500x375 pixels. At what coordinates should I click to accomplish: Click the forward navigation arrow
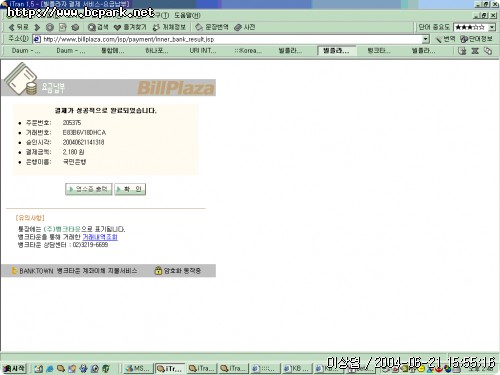pos(37,27)
